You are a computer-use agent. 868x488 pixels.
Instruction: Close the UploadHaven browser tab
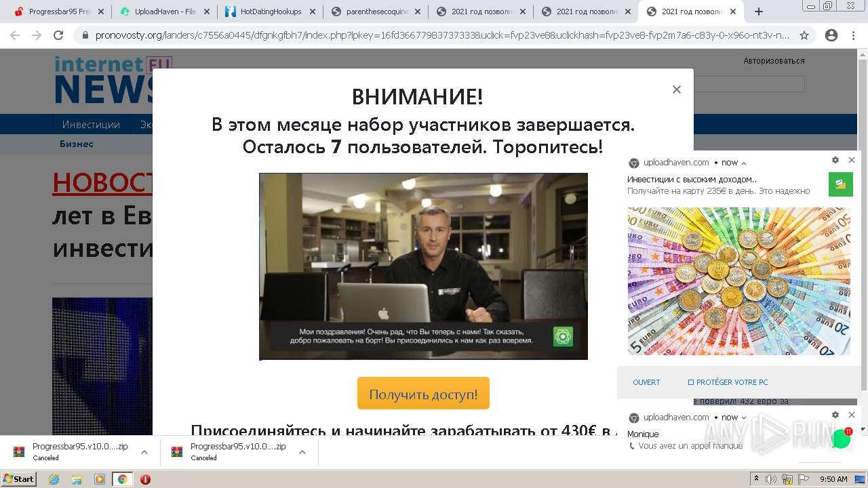[207, 12]
